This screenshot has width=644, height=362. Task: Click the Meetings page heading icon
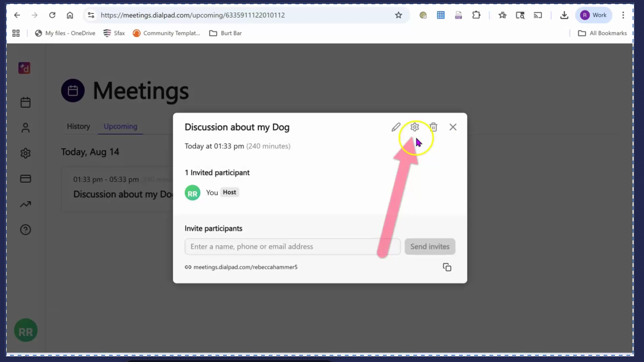click(x=73, y=91)
